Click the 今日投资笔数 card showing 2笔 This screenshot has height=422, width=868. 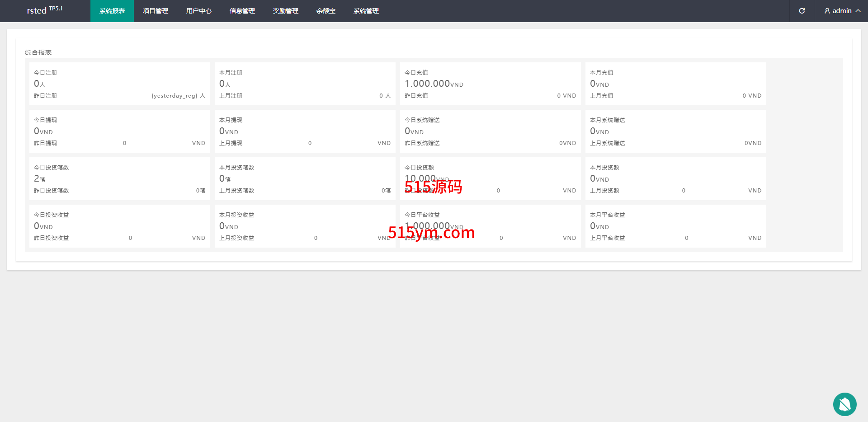tap(119, 179)
